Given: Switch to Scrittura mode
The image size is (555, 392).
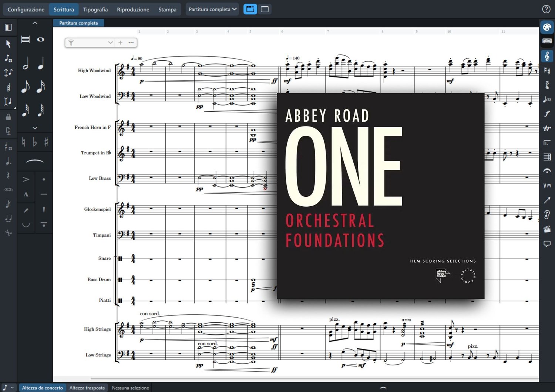Looking at the screenshot, I should pos(64,9).
